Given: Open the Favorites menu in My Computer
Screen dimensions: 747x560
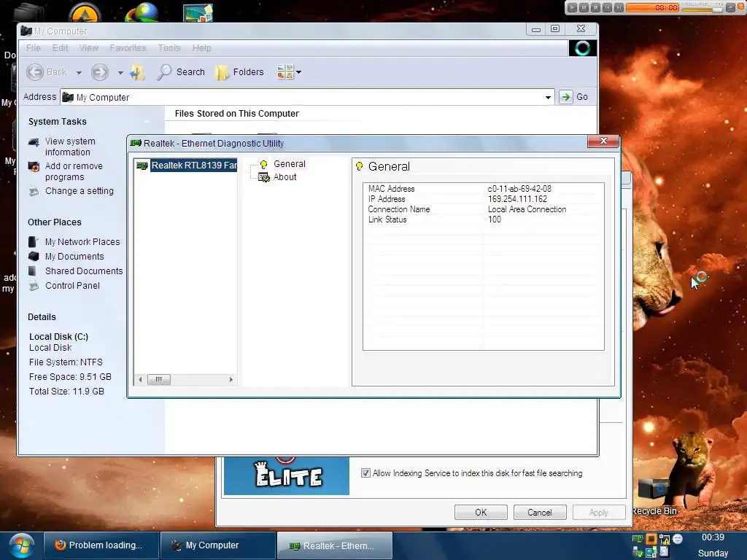Looking at the screenshot, I should click(128, 48).
